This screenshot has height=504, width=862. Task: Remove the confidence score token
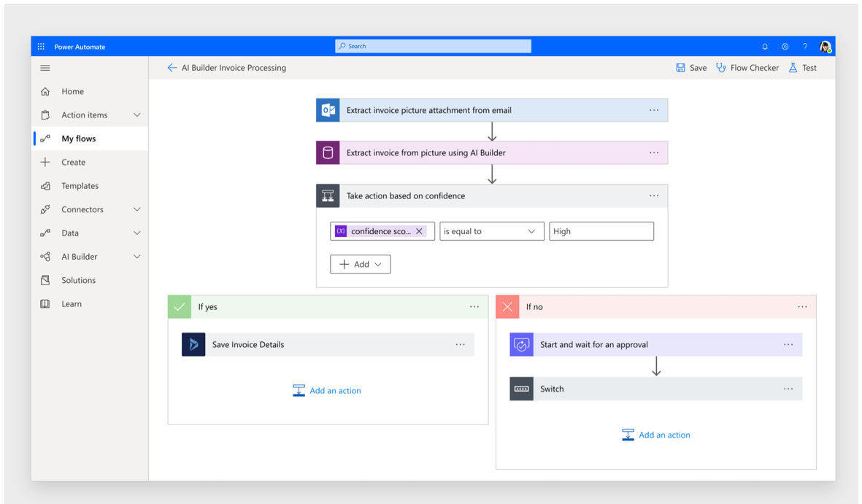click(x=420, y=231)
